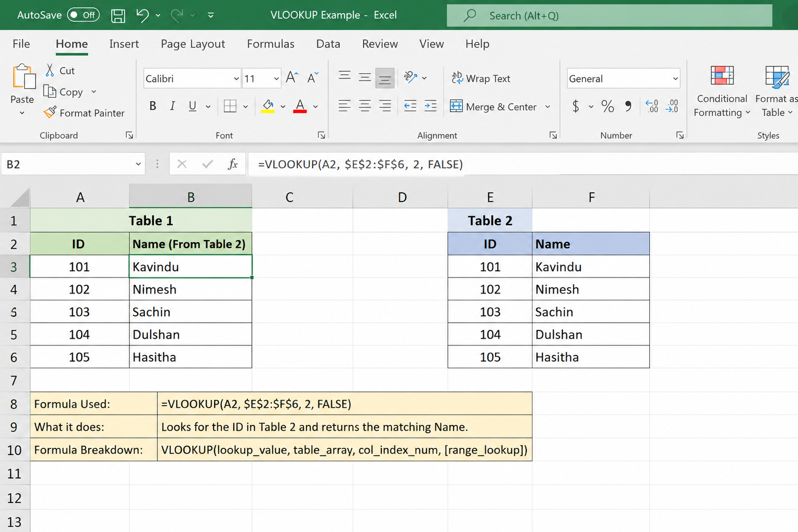This screenshot has width=798, height=532.
Task: Click the Save icon in title bar
Action: tap(118, 16)
